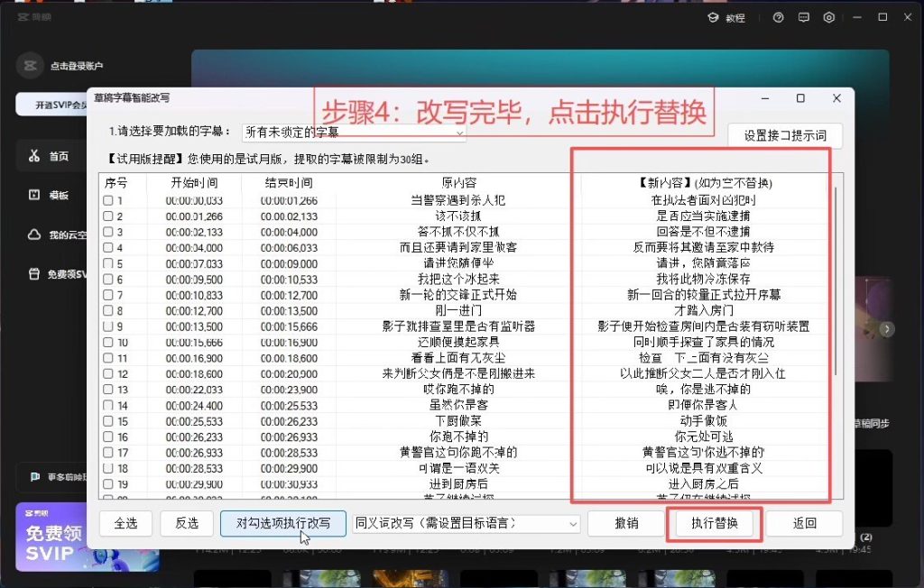The width and height of the screenshot is (924, 588).
Task: Select new text 才踏入房门
Action: [703, 310]
